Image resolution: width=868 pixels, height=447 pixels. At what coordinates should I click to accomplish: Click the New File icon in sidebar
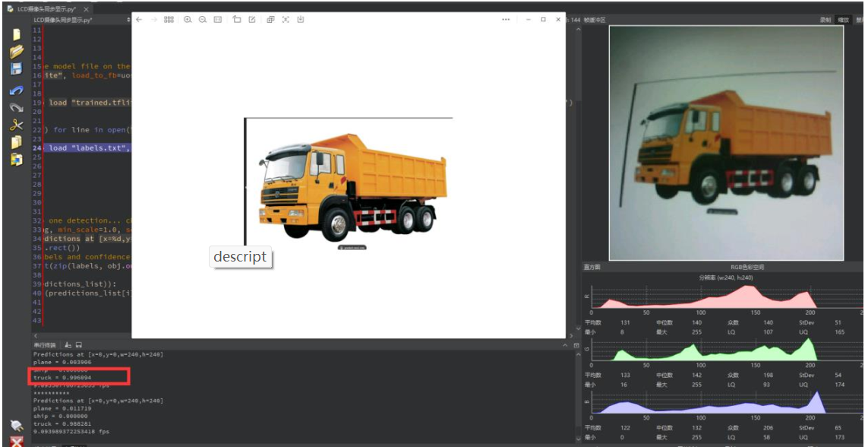pyautogui.click(x=17, y=34)
